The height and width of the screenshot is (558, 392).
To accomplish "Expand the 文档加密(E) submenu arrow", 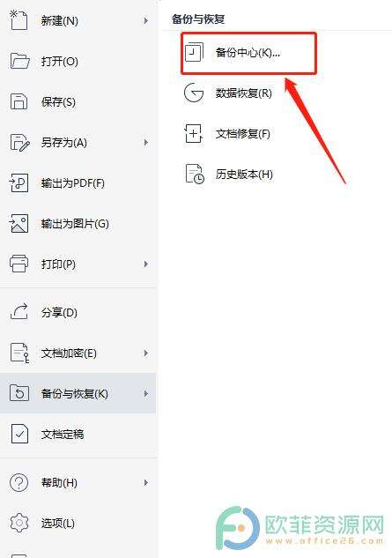I will [145, 353].
